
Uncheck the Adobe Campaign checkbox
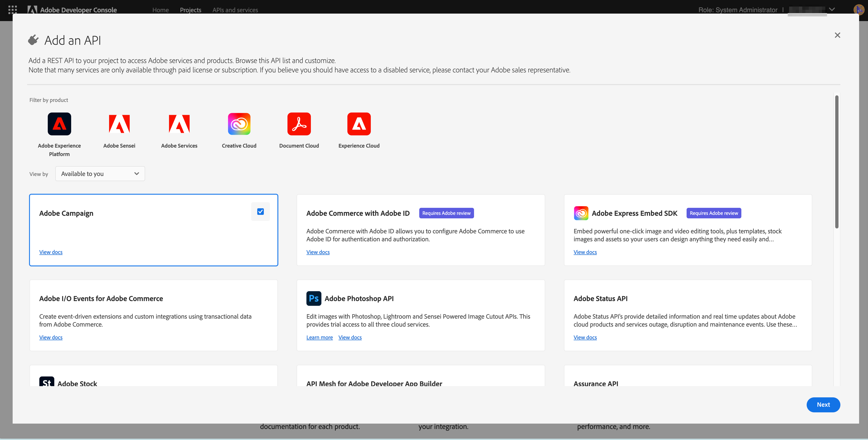(260, 211)
